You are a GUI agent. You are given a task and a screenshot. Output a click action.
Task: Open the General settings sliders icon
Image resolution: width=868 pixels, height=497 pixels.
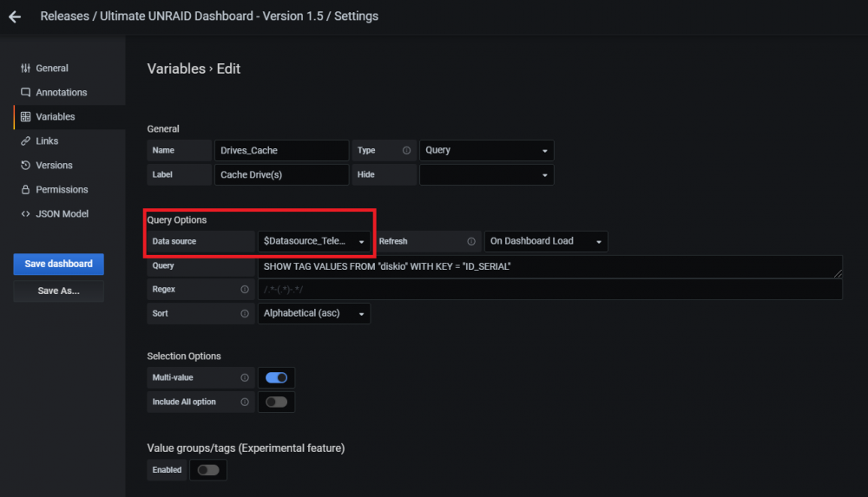click(x=25, y=68)
